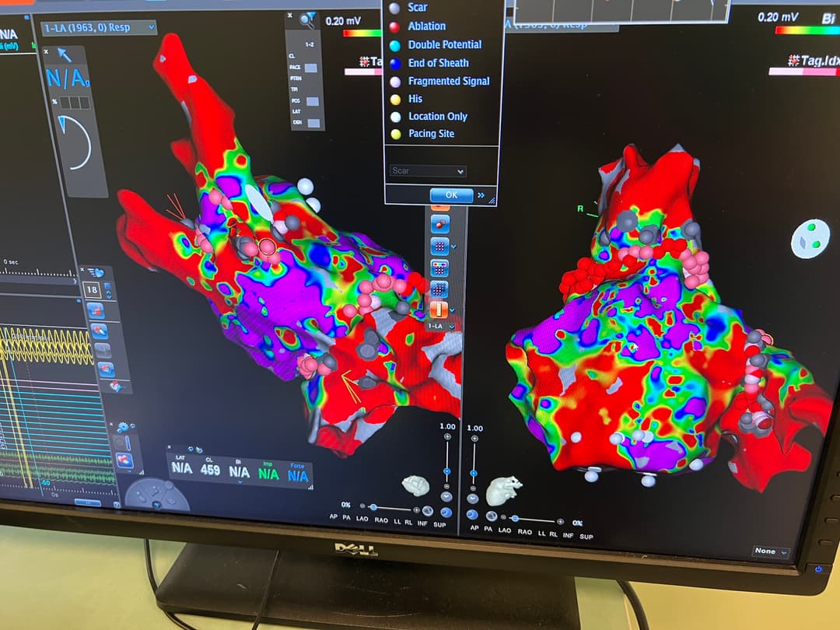
Task: Click the catheter tag icon under red grid
Action: click(x=100, y=331)
